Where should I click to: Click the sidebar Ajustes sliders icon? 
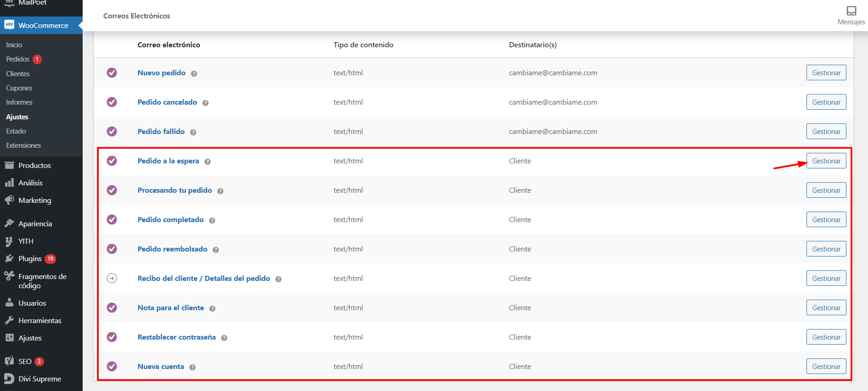(x=9, y=338)
